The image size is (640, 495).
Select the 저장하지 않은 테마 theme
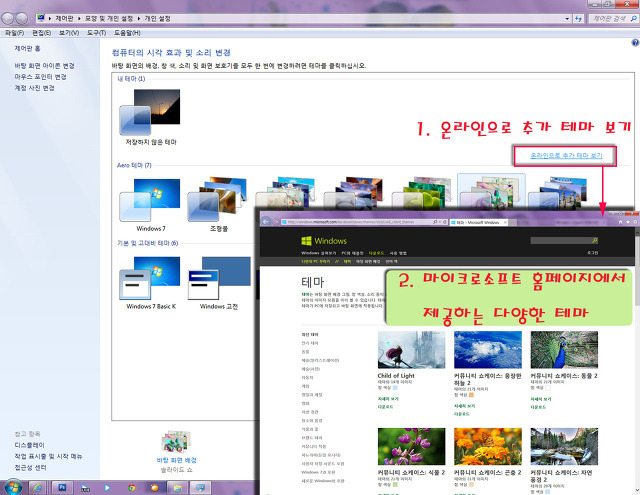tap(151, 118)
